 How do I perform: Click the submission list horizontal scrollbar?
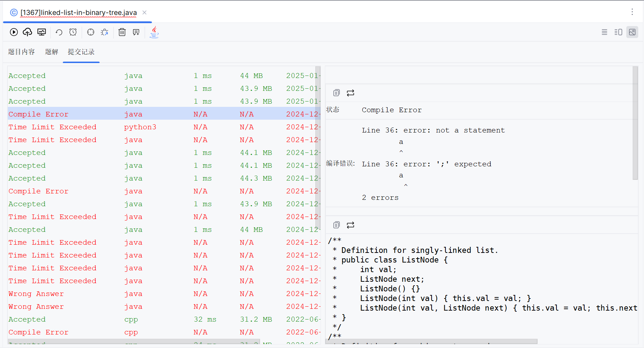click(x=134, y=341)
